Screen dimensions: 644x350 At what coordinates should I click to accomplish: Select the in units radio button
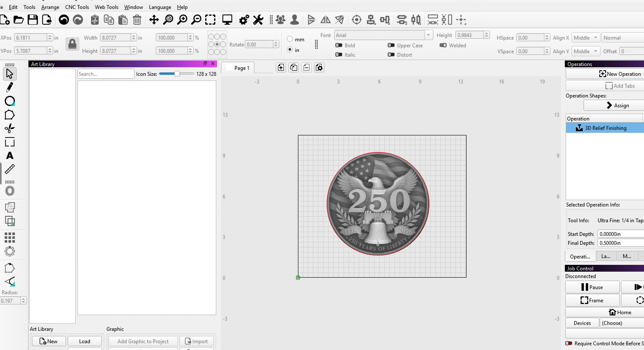pos(290,50)
